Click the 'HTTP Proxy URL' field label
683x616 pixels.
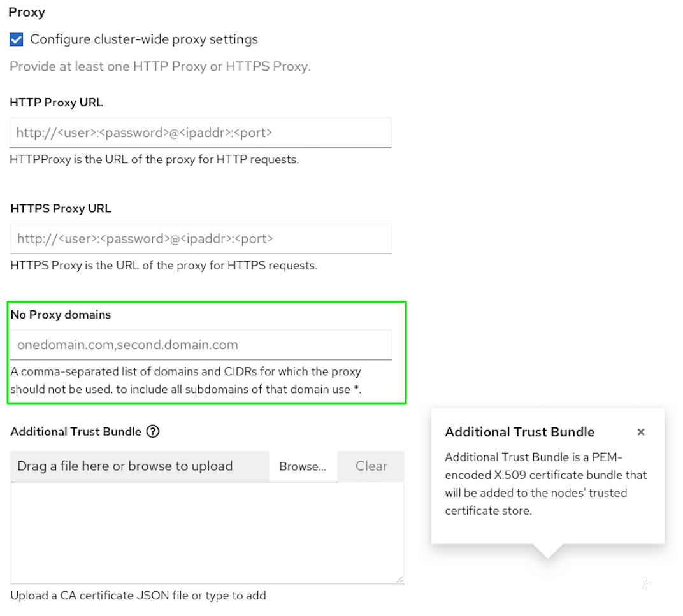(56, 102)
